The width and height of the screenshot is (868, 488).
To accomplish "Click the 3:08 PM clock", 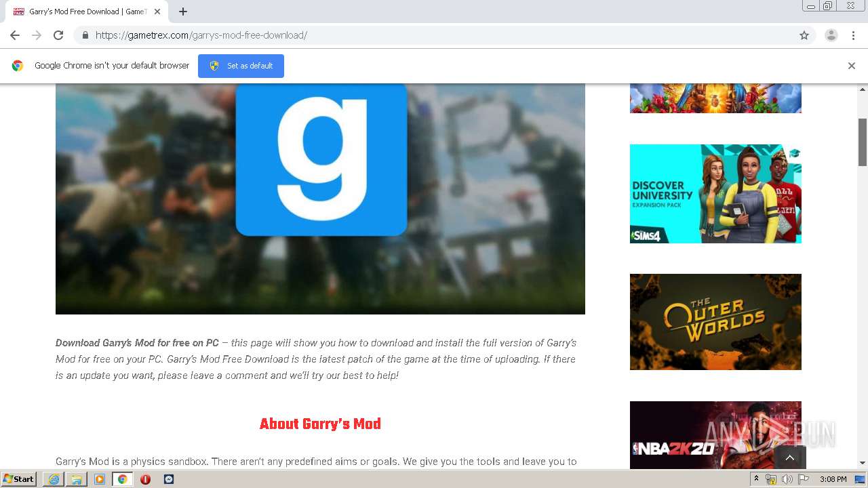I will 833,479.
